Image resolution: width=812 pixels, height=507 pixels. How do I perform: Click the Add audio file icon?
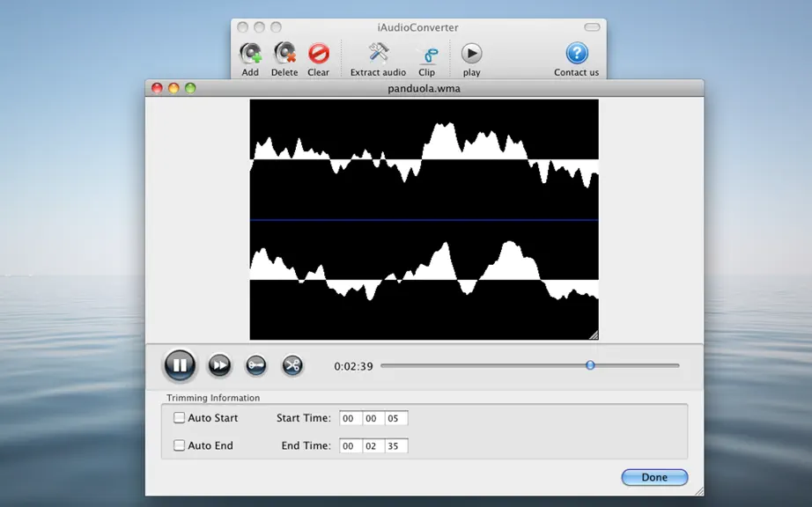point(251,54)
